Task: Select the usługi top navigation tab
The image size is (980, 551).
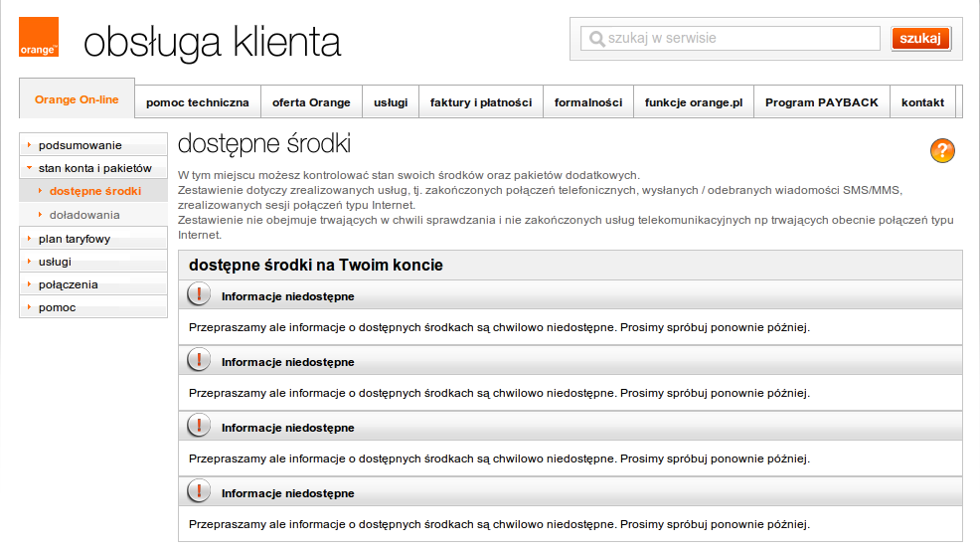Action: point(391,101)
